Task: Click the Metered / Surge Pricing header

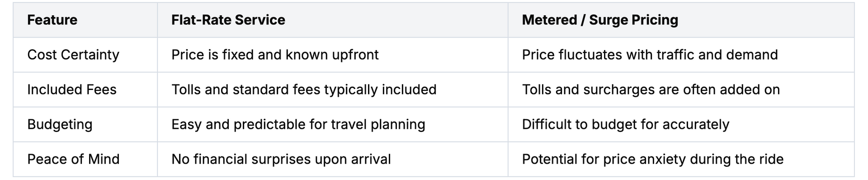Action: click(600, 20)
